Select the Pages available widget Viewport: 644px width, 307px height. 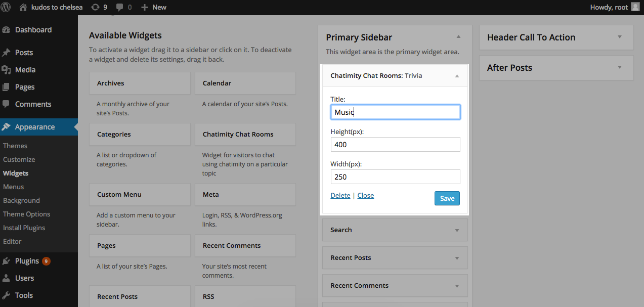[140, 245]
